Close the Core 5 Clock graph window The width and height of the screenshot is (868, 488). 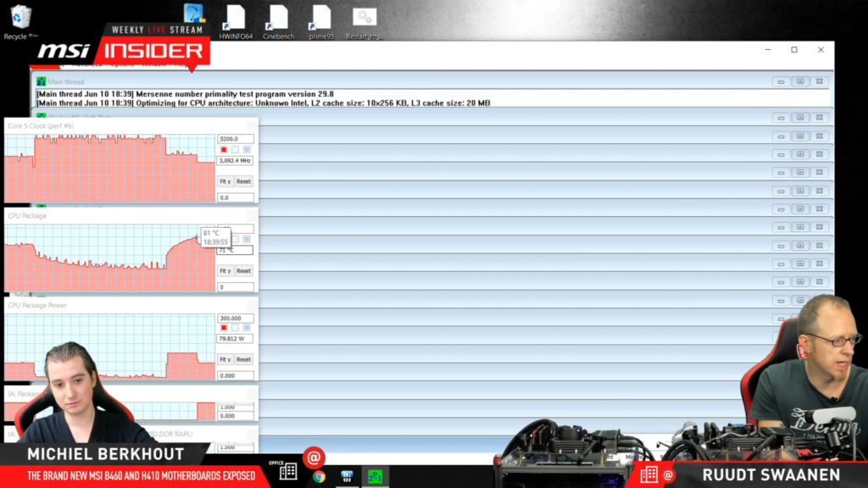(252, 125)
